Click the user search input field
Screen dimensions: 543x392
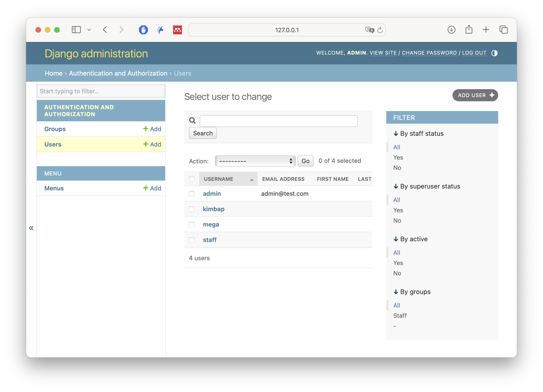coord(278,121)
